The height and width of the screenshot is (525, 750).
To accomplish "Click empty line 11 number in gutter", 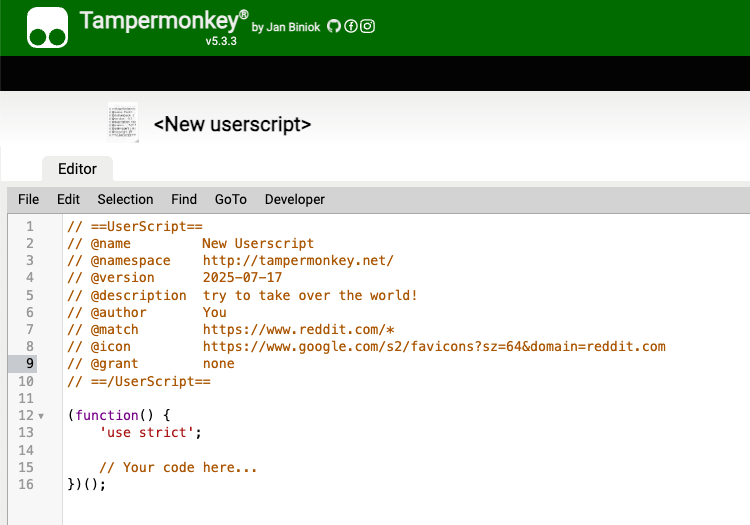I will pos(26,398).
